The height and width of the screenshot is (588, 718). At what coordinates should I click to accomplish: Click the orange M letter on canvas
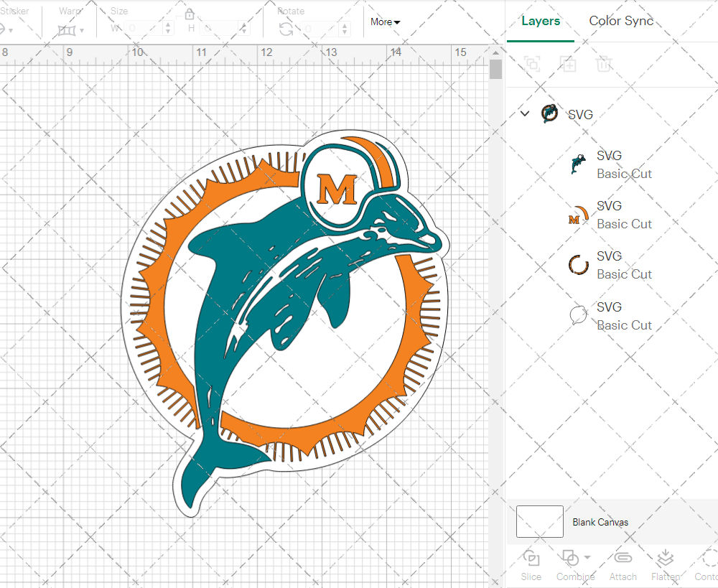(337, 189)
